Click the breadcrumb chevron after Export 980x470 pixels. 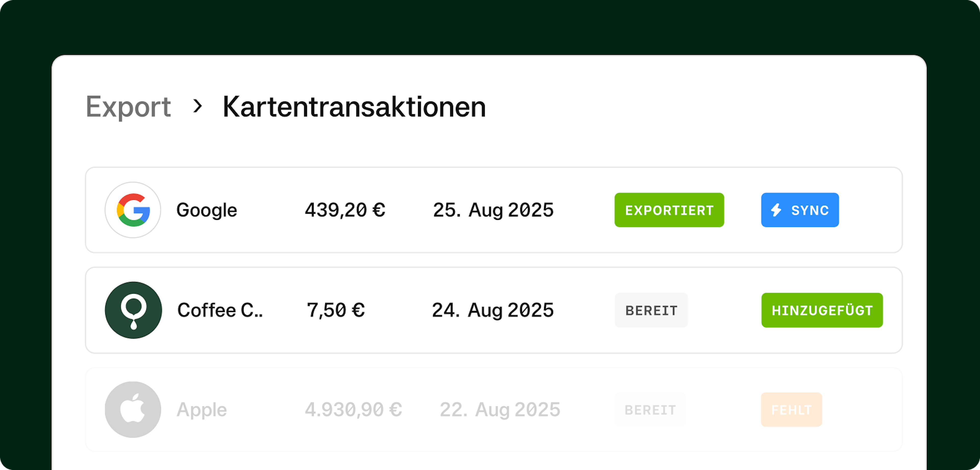(197, 106)
